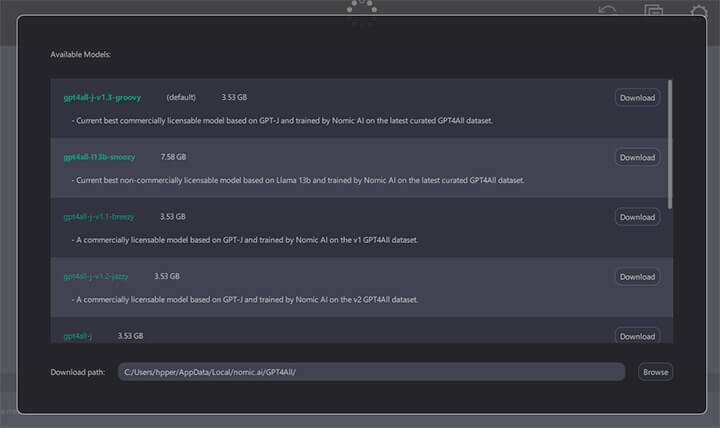The height and width of the screenshot is (428, 720).
Task: Click the Browse button for download path
Action: point(655,372)
